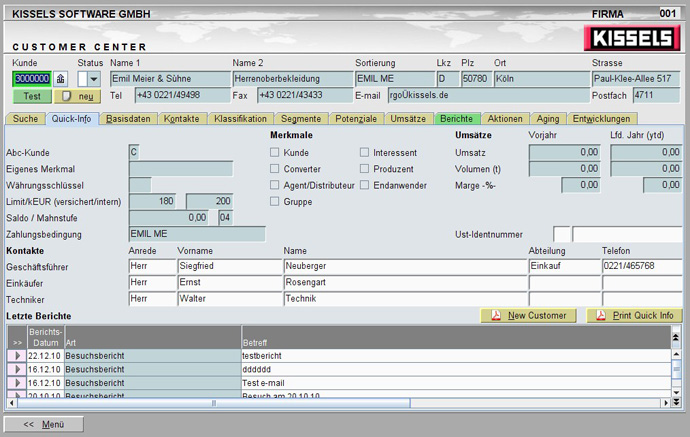Click the PDF icon on New Customer

pos(496,316)
